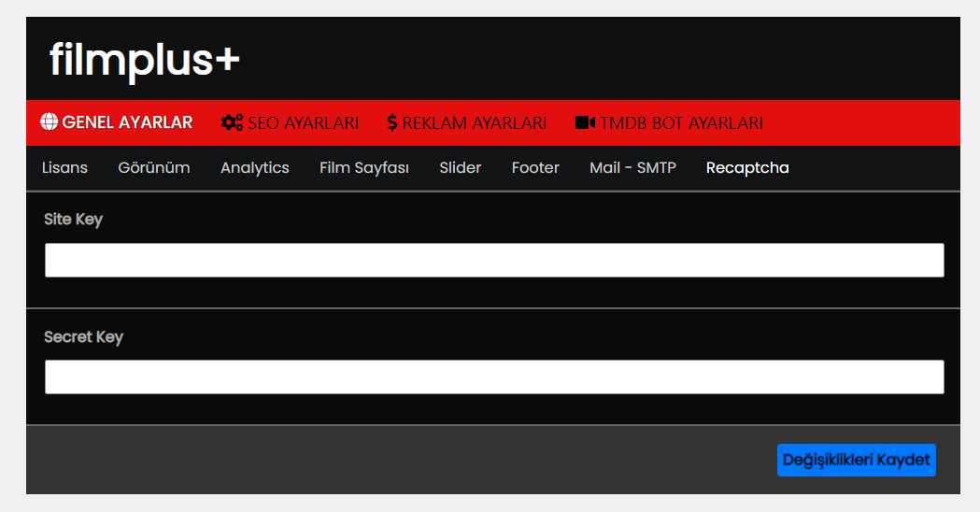Click the Secret Key label

click(83, 337)
